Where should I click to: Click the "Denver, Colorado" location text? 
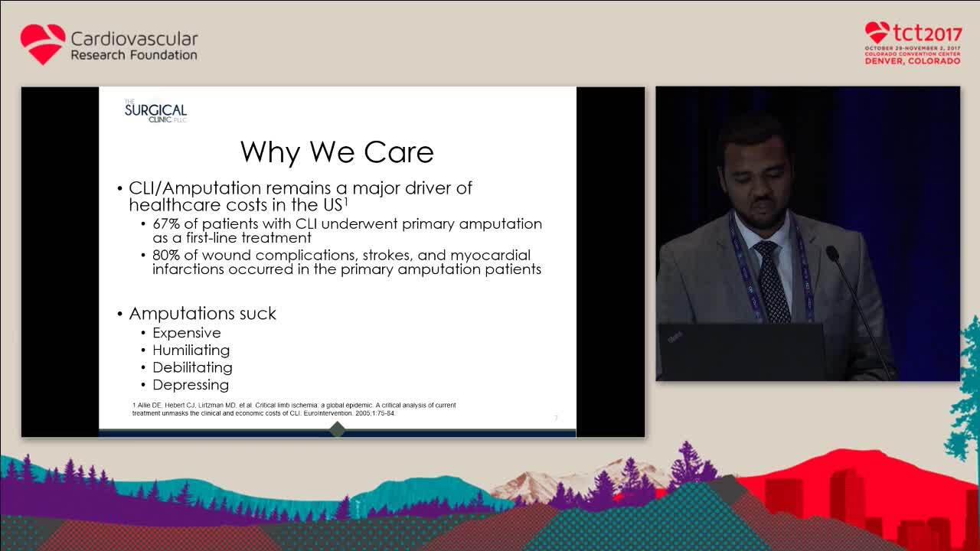point(913,61)
